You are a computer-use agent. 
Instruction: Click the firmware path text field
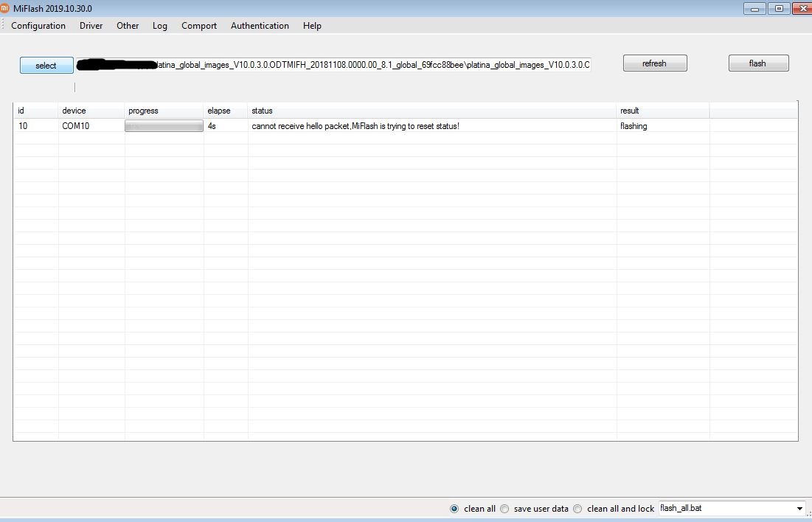[x=369, y=65]
